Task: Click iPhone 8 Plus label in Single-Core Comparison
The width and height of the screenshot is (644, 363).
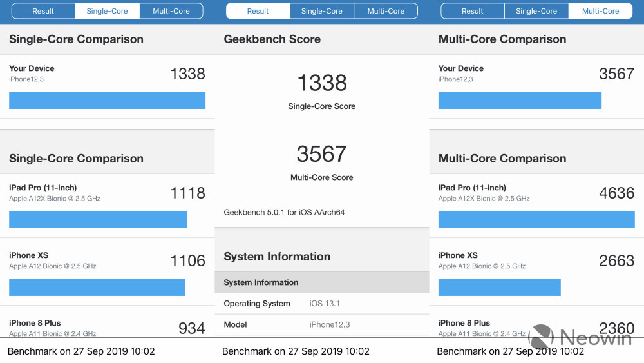Action: [35, 323]
